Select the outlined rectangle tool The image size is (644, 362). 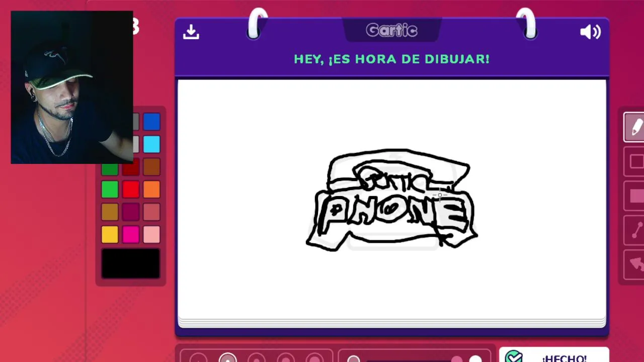click(635, 162)
